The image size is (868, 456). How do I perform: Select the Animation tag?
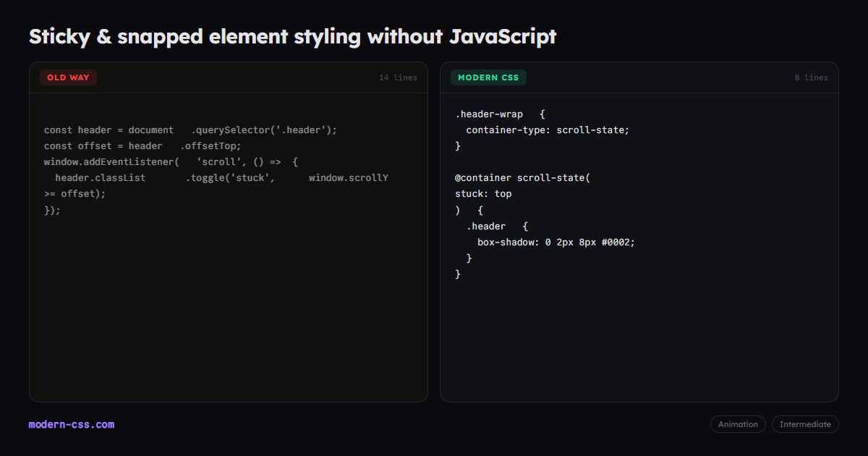pyautogui.click(x=738, y=424)
